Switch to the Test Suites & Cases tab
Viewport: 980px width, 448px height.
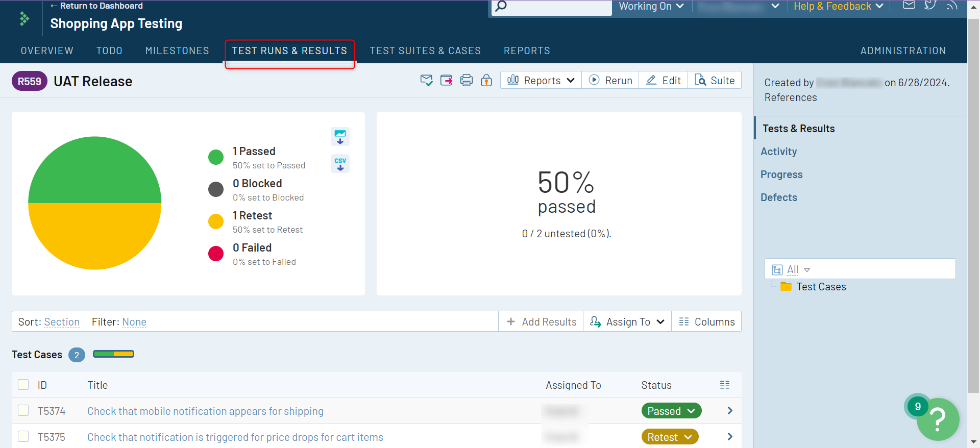pyautogui.click(x=425, y=51)
